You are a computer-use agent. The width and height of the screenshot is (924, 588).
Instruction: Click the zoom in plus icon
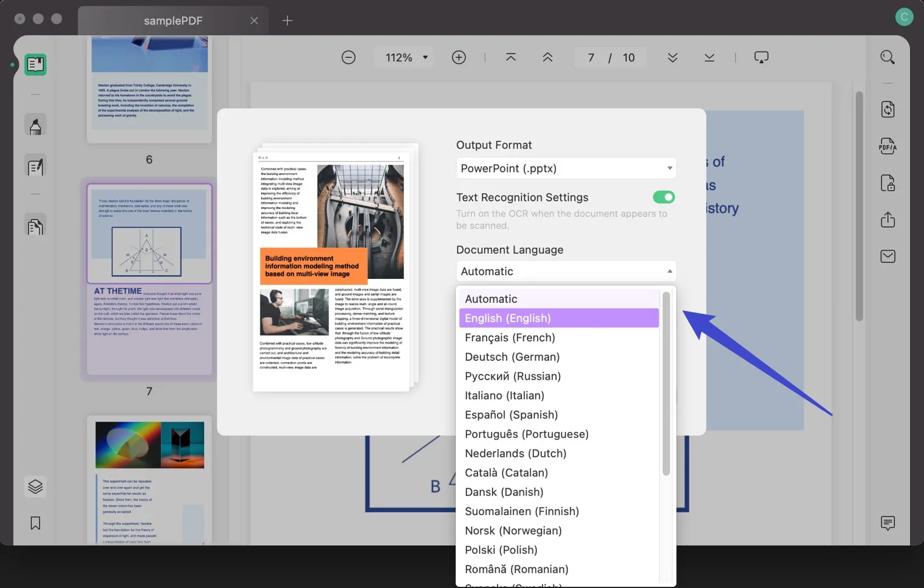click(x=459, y=58)
